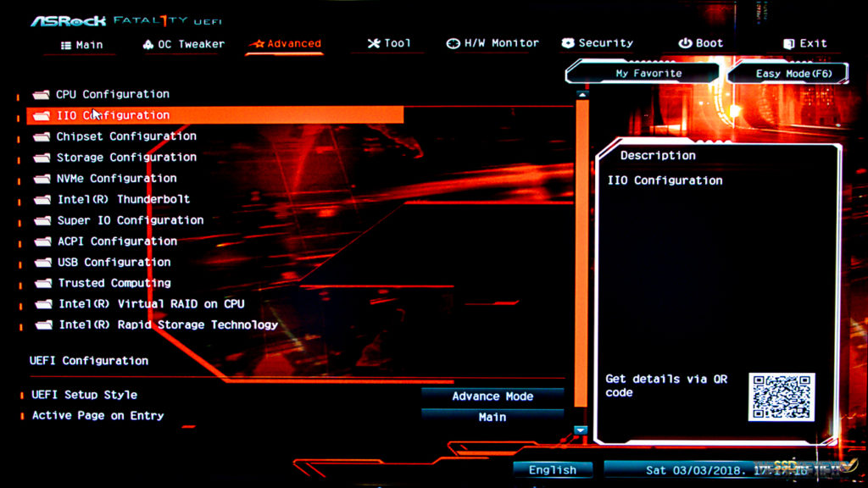Open the Boot tab
Screen dimensions: 868x488
click(x=701, y=43)
